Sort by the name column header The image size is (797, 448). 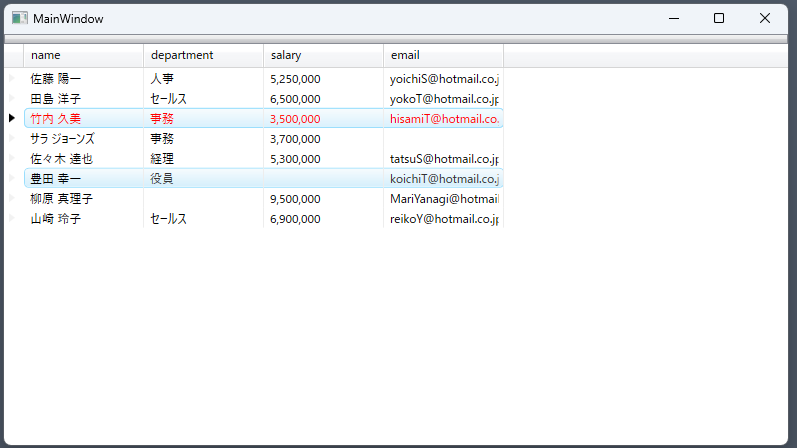click(83, 55)
